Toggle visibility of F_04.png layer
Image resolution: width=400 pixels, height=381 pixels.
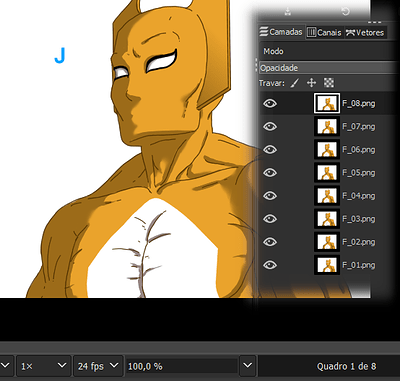(270, 196)
